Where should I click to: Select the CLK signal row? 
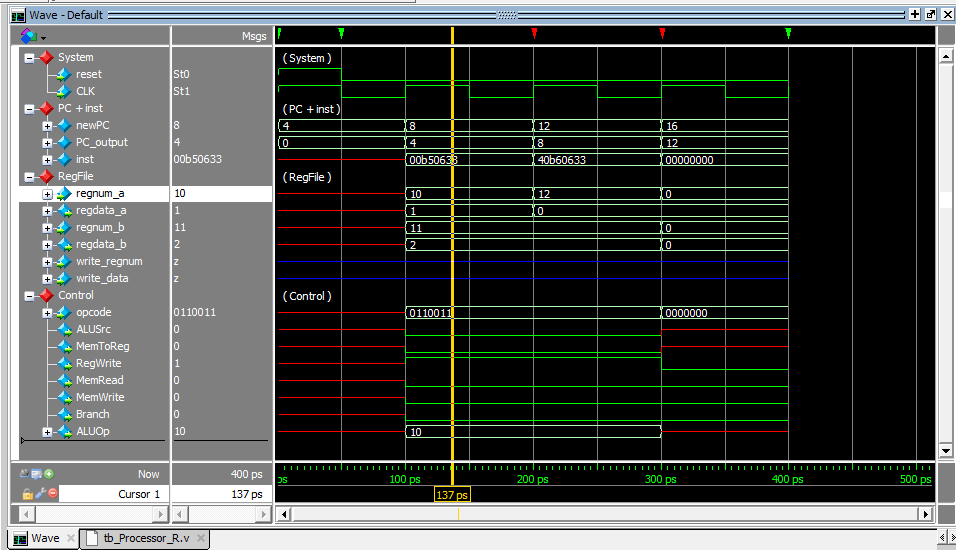[95, 91]
